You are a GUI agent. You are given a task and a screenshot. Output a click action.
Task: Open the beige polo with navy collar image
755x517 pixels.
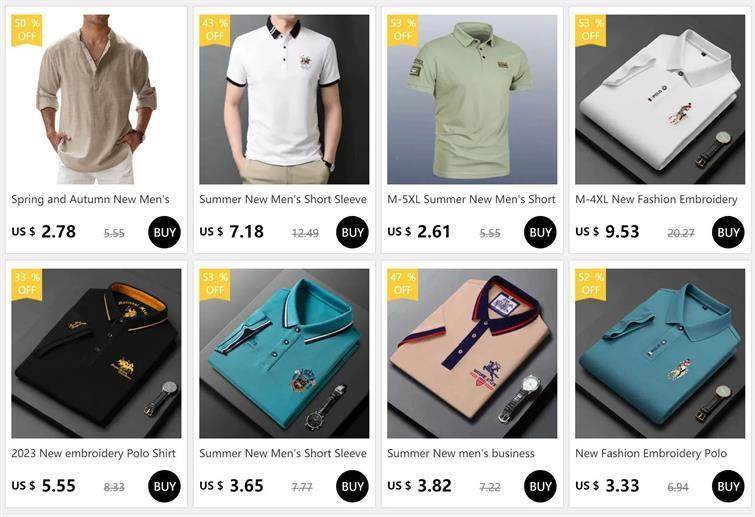(x=472, y=353)
